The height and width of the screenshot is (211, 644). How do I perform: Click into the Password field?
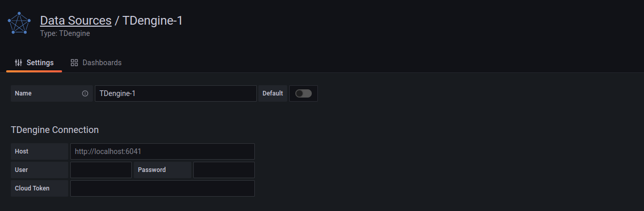tap(224, 170)
